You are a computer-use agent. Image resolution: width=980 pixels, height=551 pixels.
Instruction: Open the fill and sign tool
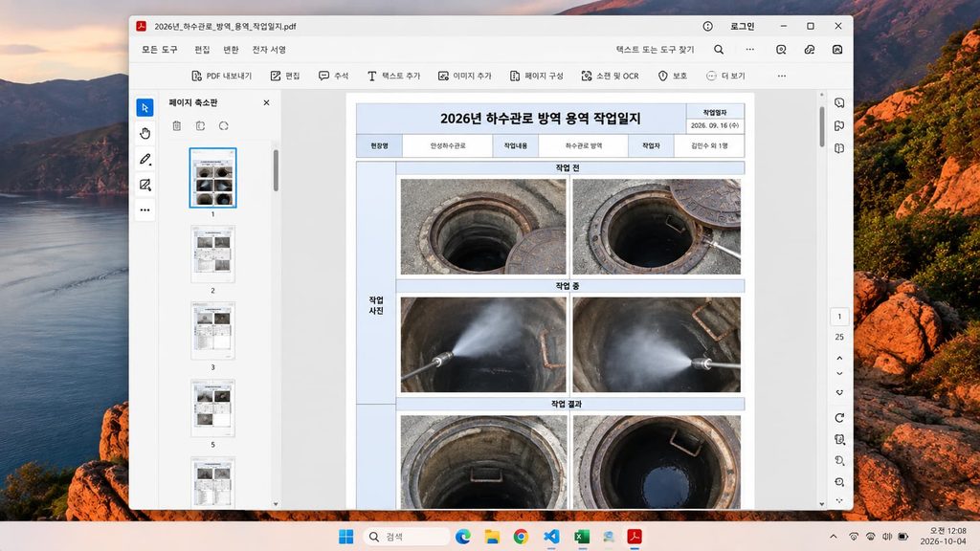145,185
